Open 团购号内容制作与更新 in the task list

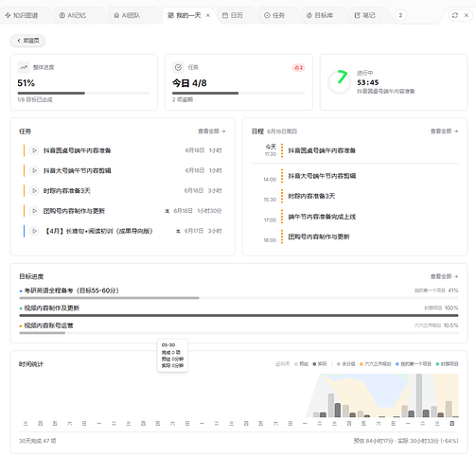74,211
